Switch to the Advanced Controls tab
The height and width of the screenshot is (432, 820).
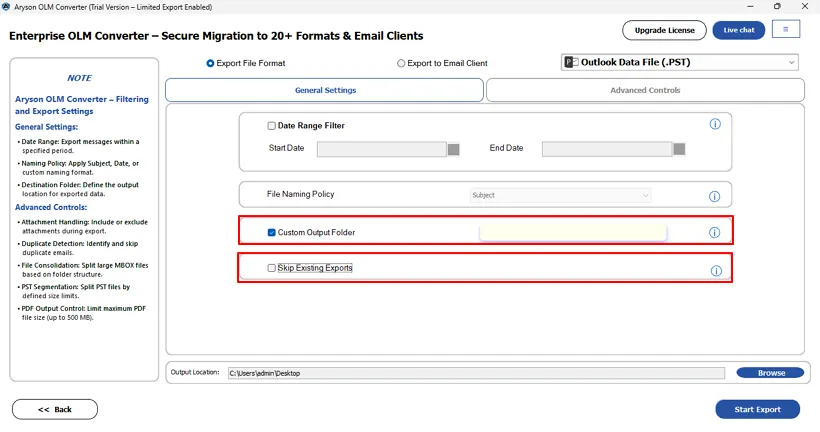pos(645,90)
